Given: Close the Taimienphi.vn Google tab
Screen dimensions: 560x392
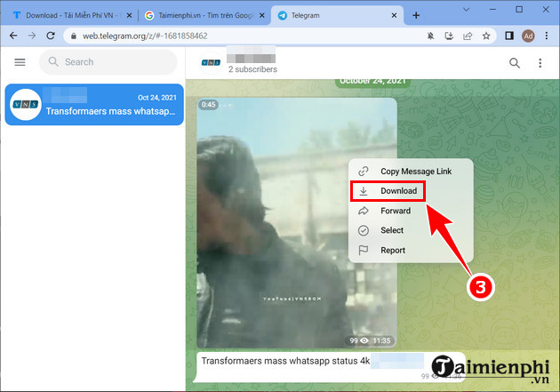Looking at the screenshot, I should (x=262, y=15).
